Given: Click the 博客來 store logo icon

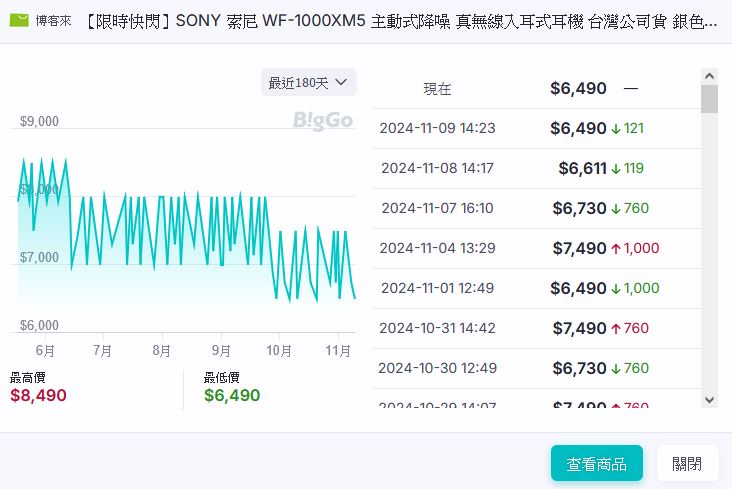Looking at the screenshot, I should tap(19, 20).
